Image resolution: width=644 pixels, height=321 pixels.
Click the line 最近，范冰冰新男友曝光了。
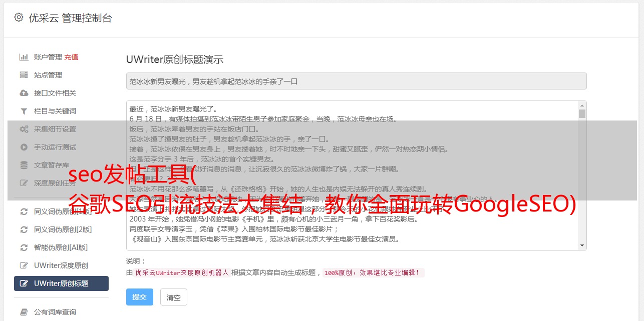tap(173, 109)
